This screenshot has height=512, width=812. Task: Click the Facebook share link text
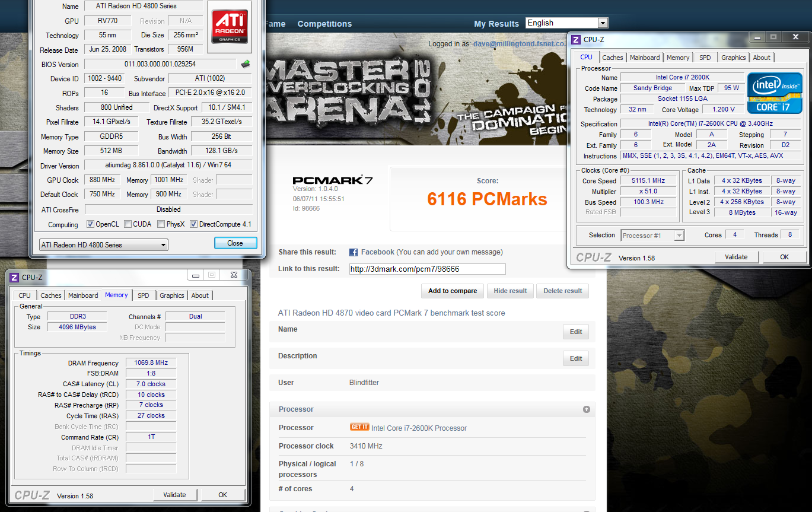coord(377,252)
